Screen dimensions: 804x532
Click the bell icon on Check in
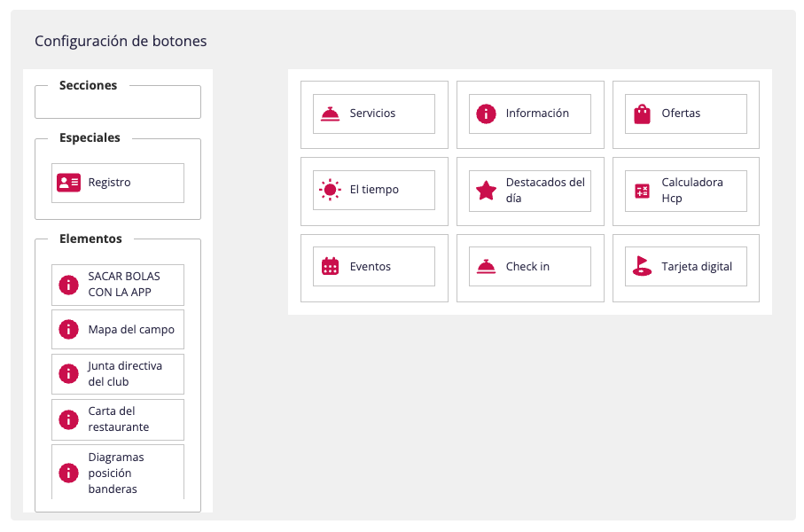486,267
